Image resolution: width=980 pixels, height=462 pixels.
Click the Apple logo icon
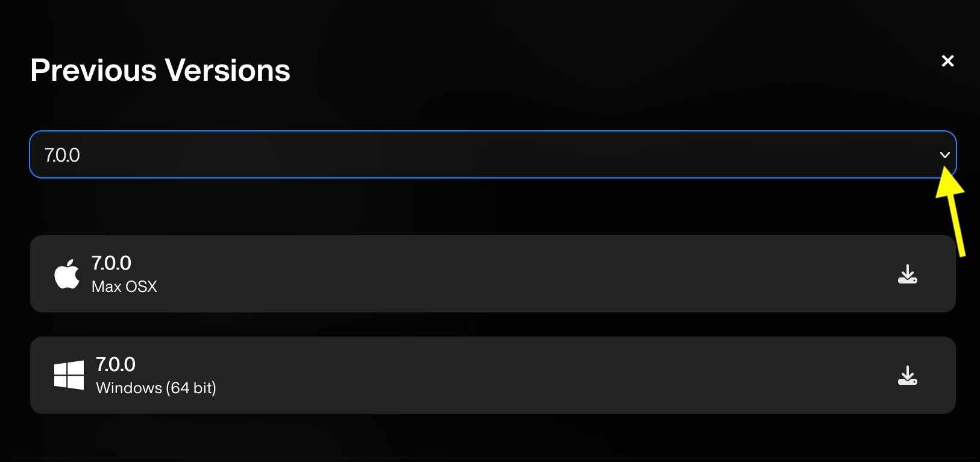[x=67, y=274]
